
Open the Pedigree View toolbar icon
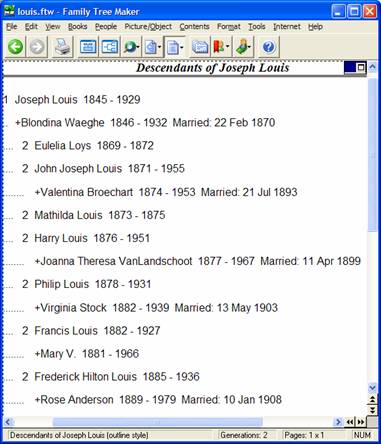pos(110,47)
